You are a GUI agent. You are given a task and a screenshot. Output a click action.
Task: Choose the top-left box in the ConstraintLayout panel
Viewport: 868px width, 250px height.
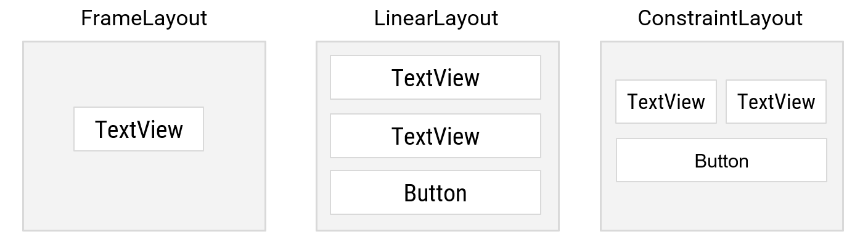point(666,102)
